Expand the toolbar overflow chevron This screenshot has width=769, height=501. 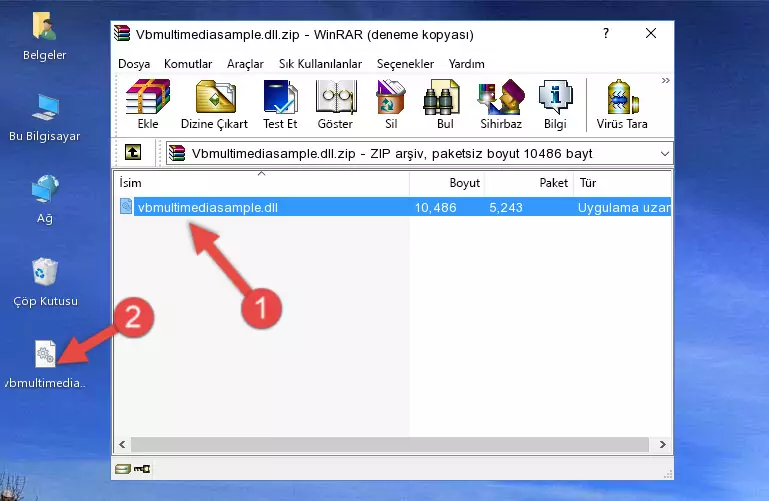point(666,80)
